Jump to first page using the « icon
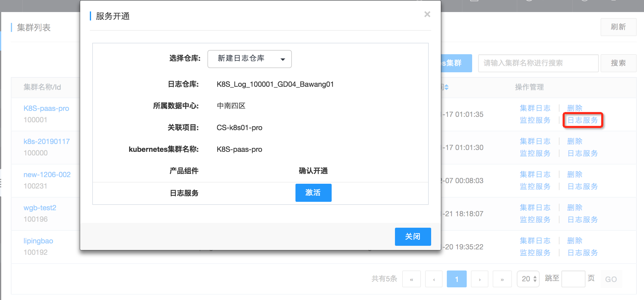The width and height of the screenshot is (644, 300). pos(411,279)
